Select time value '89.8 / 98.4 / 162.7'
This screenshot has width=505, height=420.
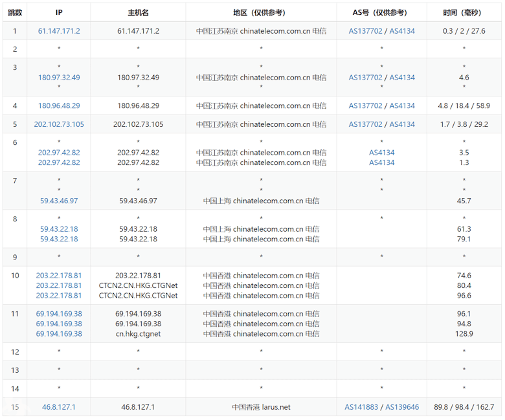click(x=464, y=407)
